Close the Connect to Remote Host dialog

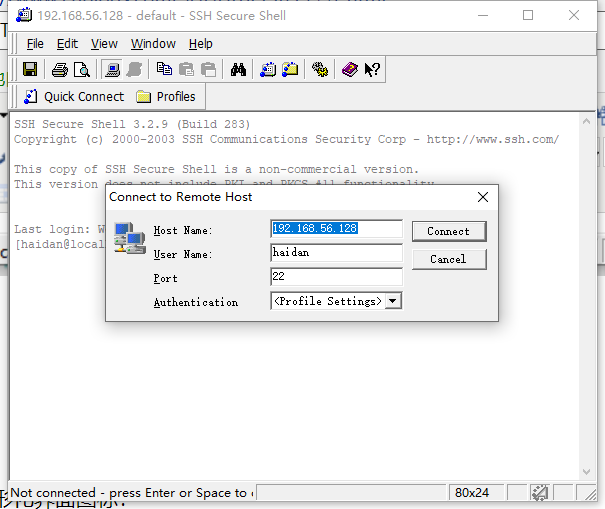(x=483, y=197)
